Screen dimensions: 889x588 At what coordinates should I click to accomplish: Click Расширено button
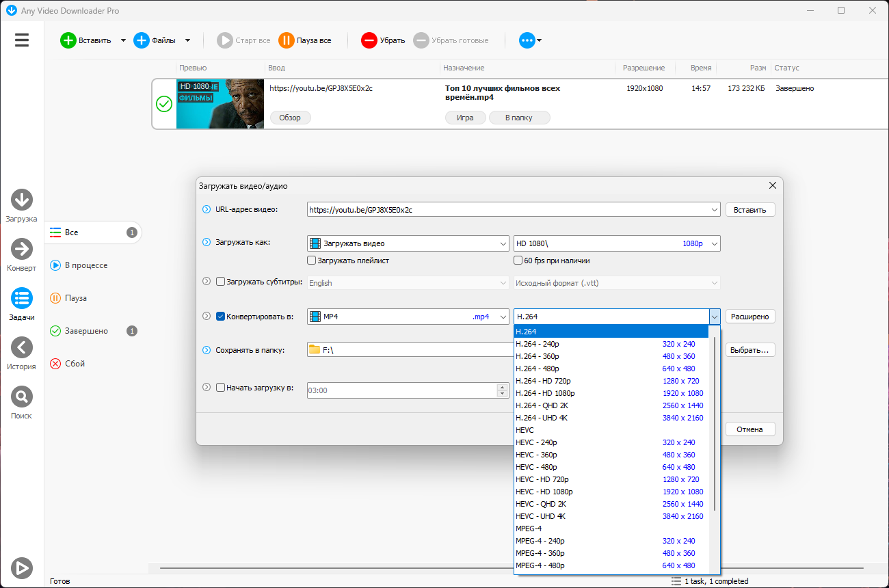750,317
